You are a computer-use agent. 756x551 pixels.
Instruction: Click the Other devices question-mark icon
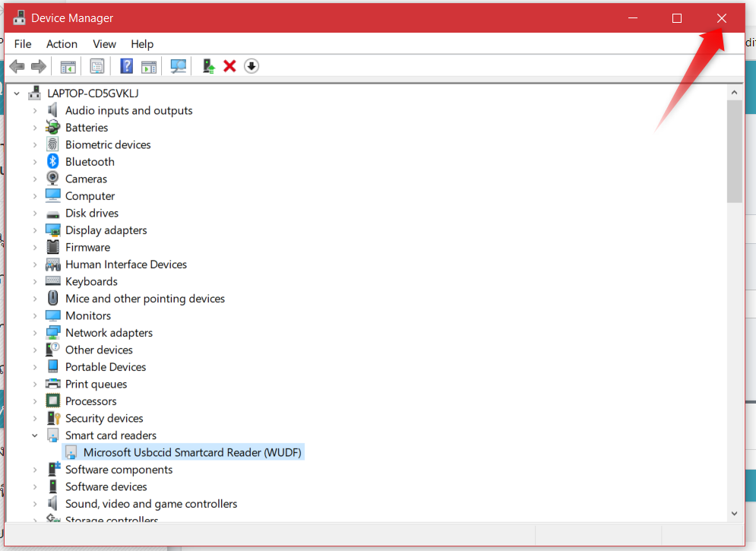coord(53,350)
